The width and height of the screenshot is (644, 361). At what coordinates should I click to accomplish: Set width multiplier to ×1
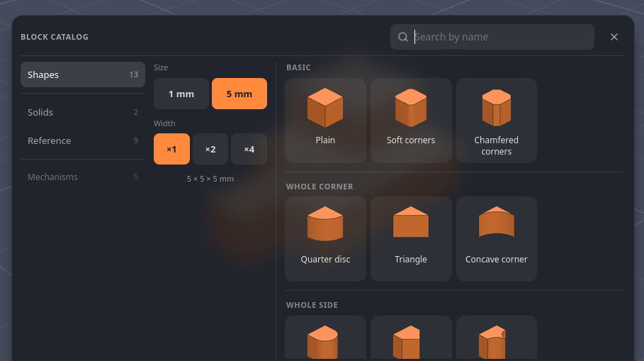pyautogui.click(x=171, y=149)
